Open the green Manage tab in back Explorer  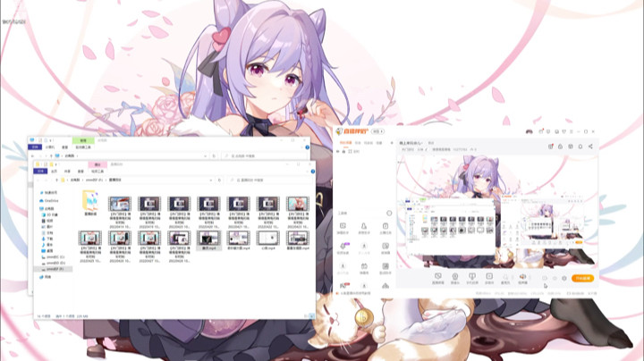point(83,140)
